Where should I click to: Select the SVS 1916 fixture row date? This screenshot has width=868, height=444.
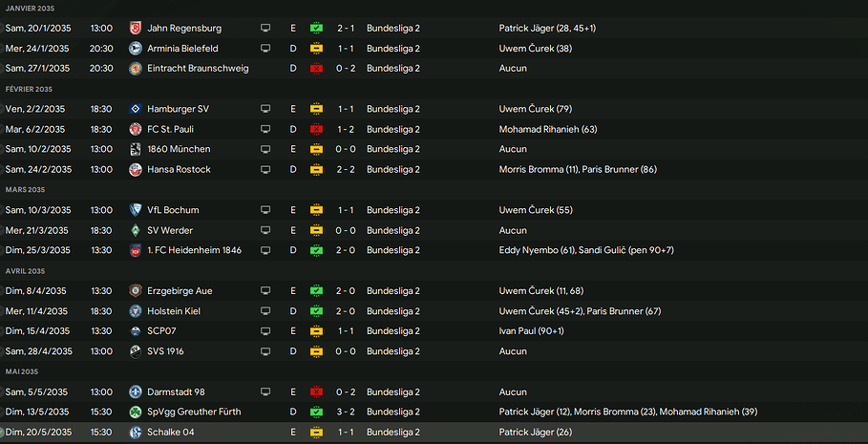[x=37, y=351]
